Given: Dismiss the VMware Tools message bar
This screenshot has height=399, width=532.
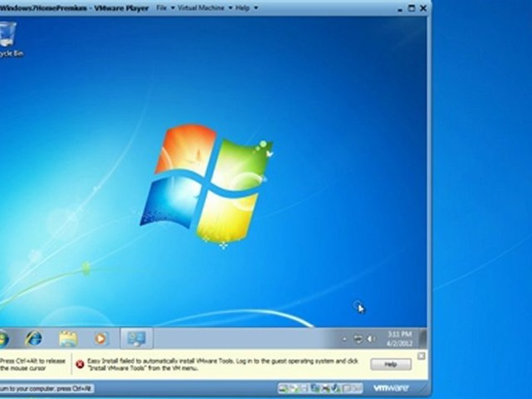Looking at the screenshot, I should [x=421, y=356].
